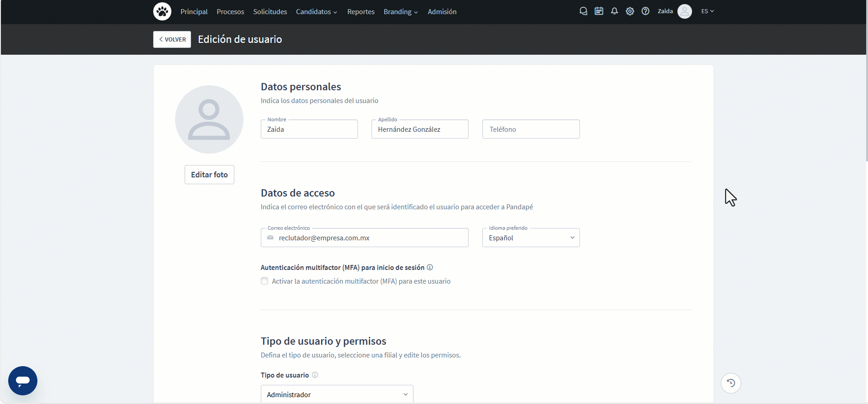Image resolution: width=868 pixels, height=404 pixels.
Task: Click the Volver button
Action: click(172, 39)
